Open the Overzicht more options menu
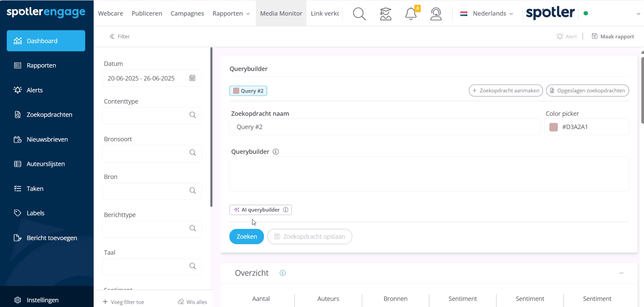The height and width of the screenshot is (307, 644). coord(621,273)
